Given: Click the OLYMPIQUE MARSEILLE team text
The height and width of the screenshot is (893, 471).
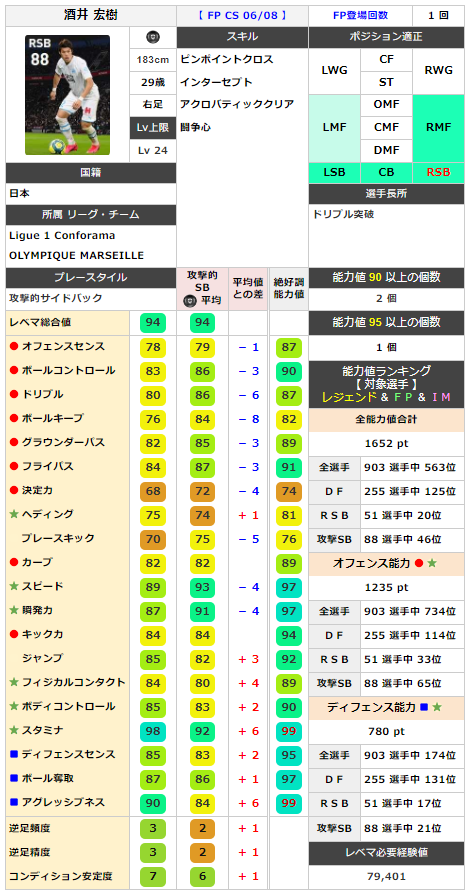Looking at the screenshot, I should 76,255.
